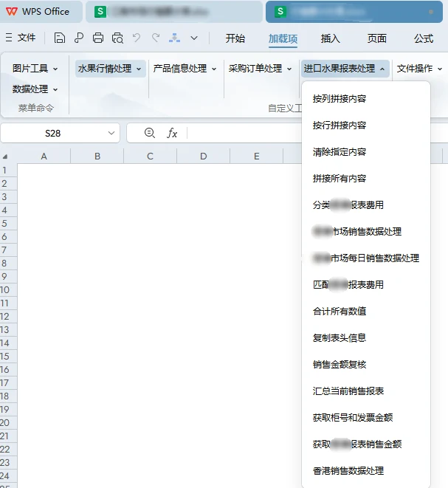
Task: Choose 拼接所有内容 from the menu
Action: [340, 179]
